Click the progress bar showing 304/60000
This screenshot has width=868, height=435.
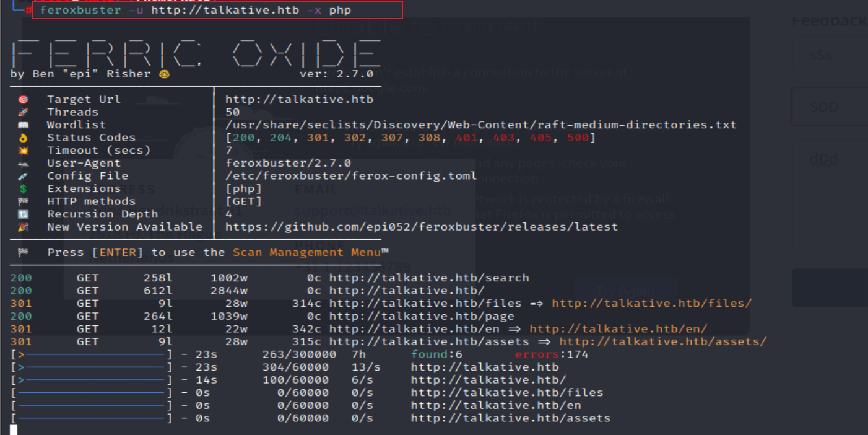[x=92, y=367]
